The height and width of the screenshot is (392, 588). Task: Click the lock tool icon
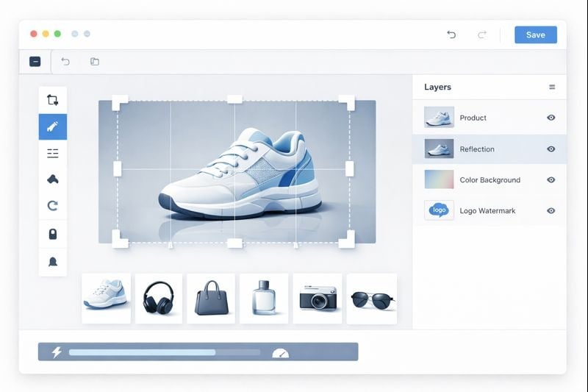tap(52, 234)
